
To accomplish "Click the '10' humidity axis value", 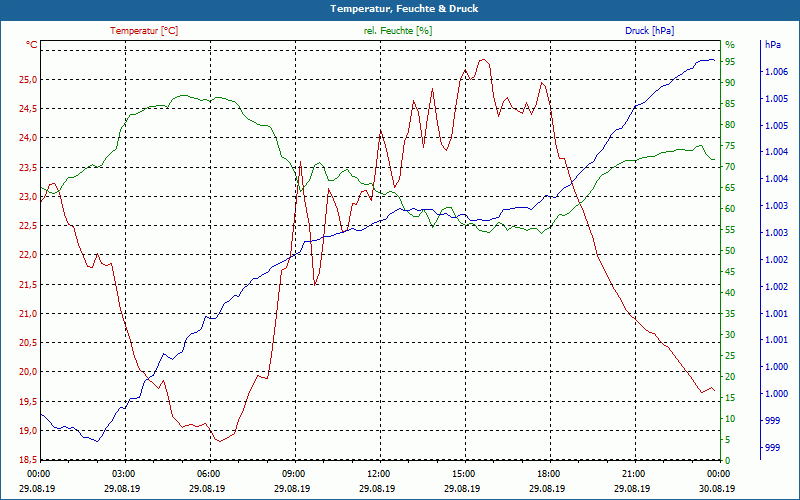I will click(730, 418).
